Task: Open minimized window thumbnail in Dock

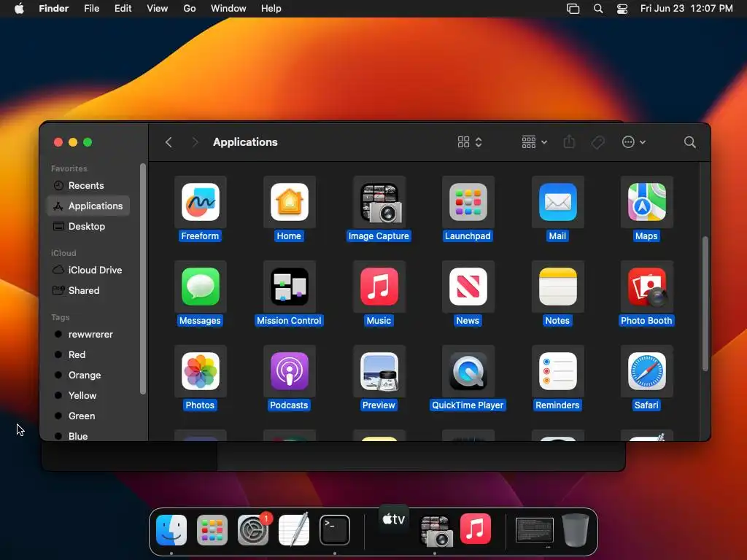Action: tap(535, 530)
